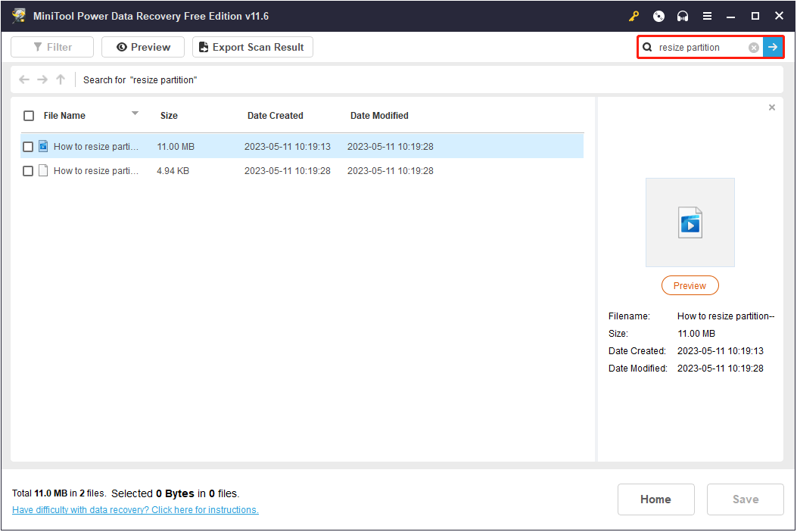Image resolution: width=797 pixels, height=532 pixels.
Task: Focus the search box containing resize partition
Action: coord(702,47)
